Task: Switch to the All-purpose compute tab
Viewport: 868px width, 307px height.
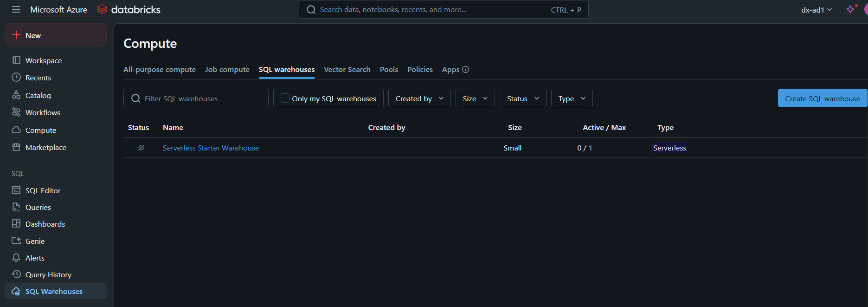Action: (159, 70)
